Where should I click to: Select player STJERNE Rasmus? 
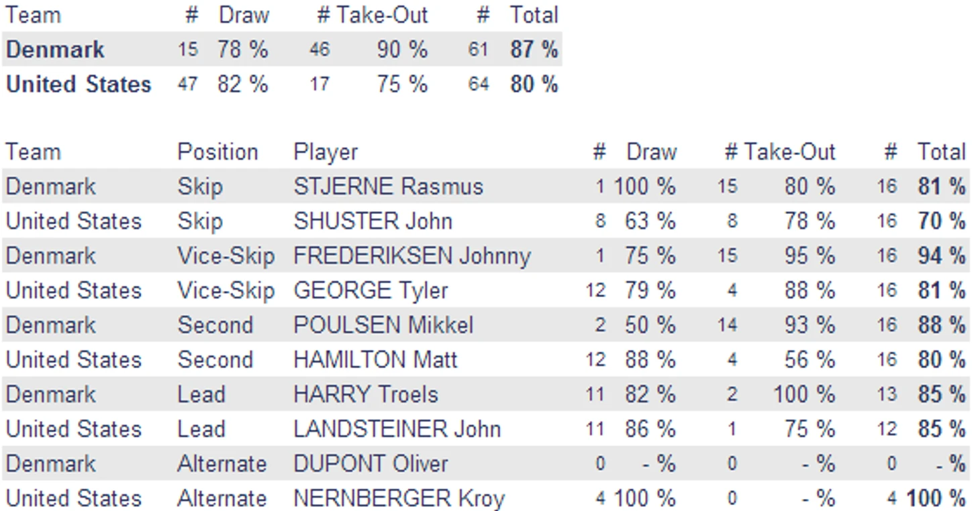pos(388,186)
